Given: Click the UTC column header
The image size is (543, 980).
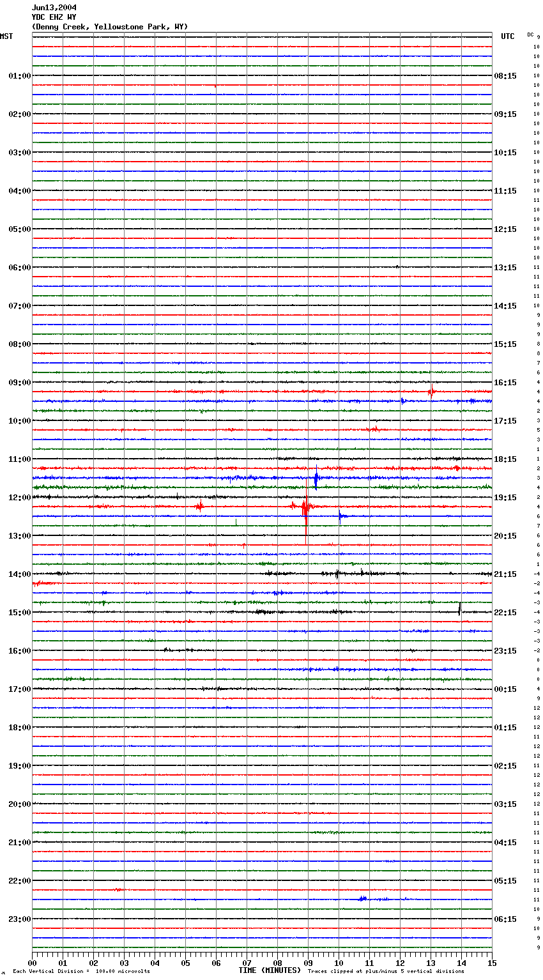Looking at the screenshot, I should pyautogui.click(x=508, y=36).
